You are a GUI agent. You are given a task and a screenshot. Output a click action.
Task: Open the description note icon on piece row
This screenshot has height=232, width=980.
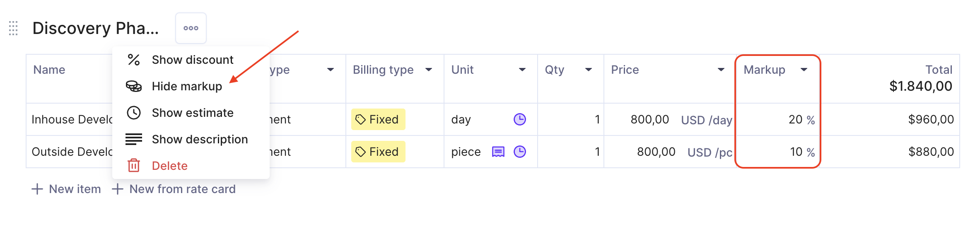click(498, 152)
